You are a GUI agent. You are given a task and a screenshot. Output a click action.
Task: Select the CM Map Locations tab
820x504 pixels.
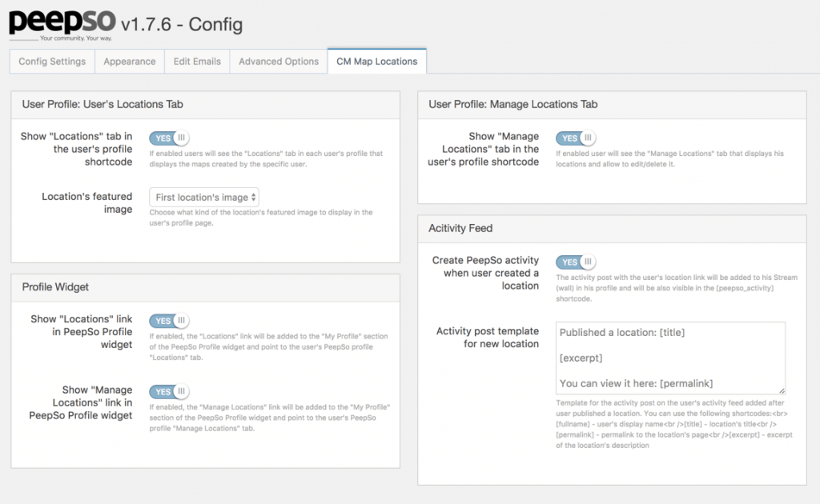point(376,62)
